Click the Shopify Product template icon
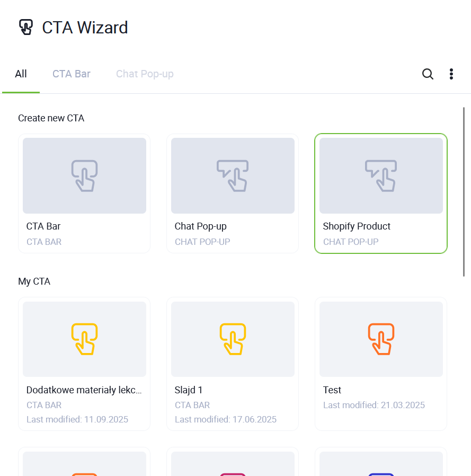This screenshot has width=471, height=476. pyautogui.click(x=381, y=175)
